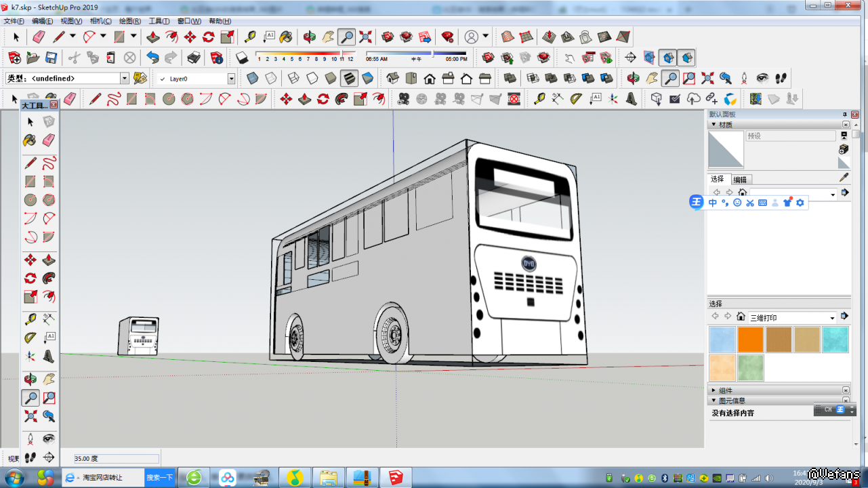Image resolution: width=868 pixels, height=488 pixels.
Task: Choose Circle tool in large toolset
Action: 30,200
